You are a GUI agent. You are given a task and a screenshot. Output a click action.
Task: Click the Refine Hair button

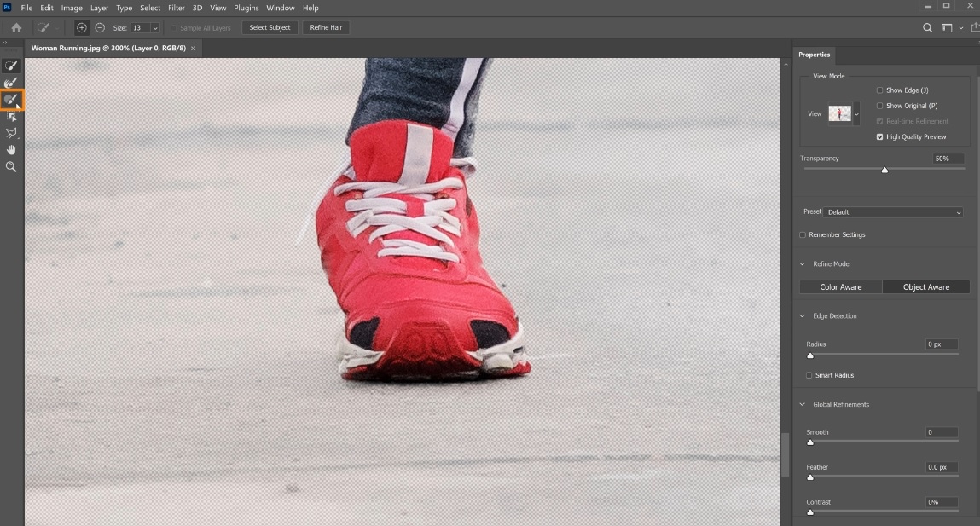point(326,27)
